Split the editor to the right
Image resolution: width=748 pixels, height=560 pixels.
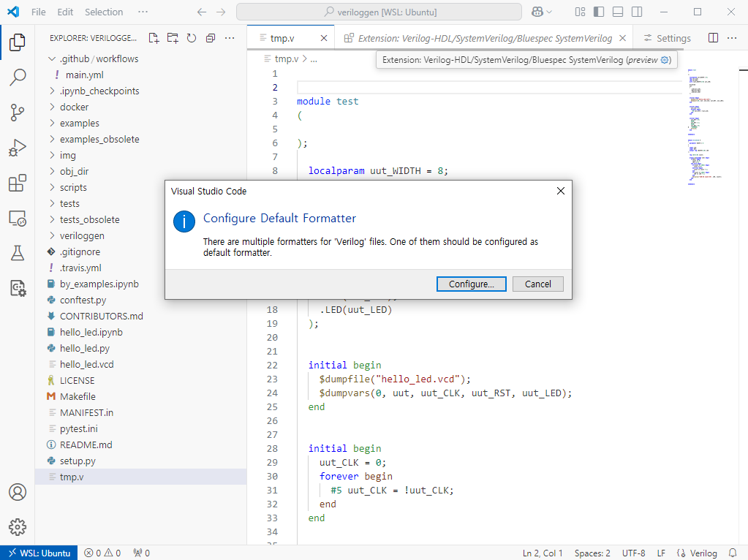[713, 38]
